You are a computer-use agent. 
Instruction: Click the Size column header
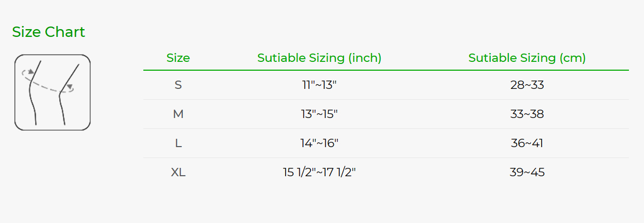tap(178, 58)
